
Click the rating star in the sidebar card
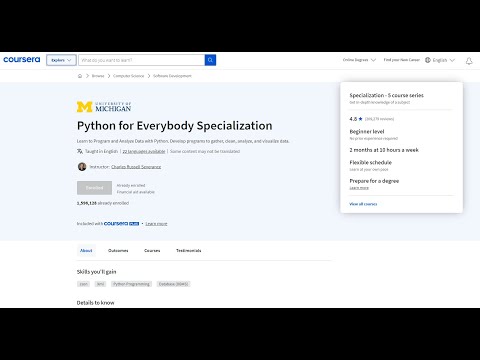360,119
